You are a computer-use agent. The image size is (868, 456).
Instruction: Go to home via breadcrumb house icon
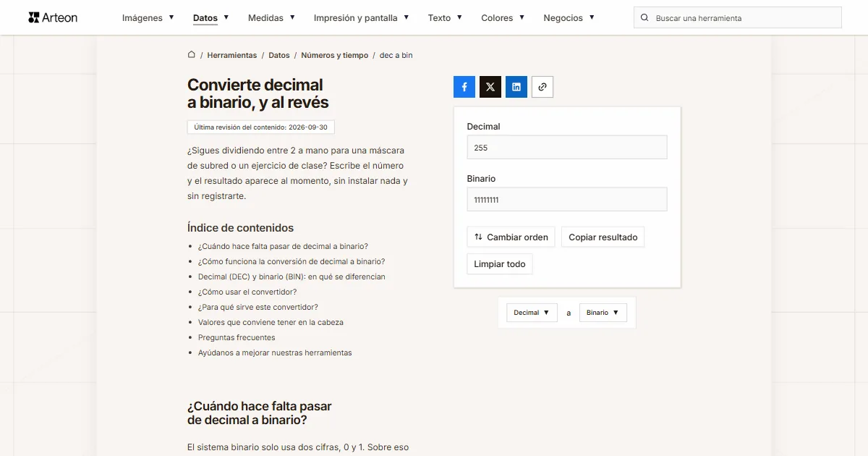pyautogui.click(x=192, y=54)
